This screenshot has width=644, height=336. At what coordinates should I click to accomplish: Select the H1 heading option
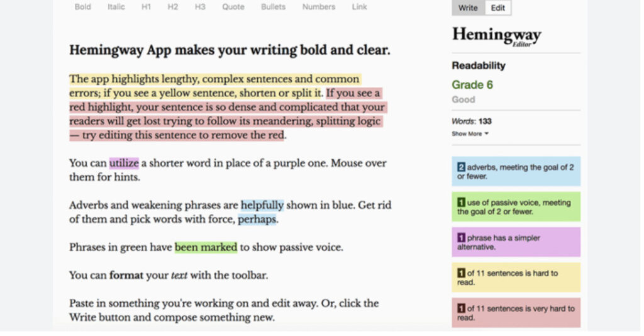tap(146, 7)
